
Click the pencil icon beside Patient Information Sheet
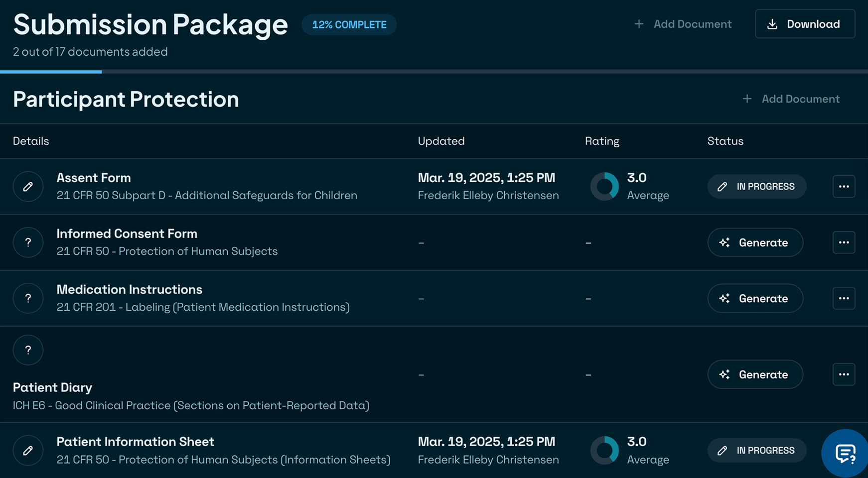tap(28, 451)
